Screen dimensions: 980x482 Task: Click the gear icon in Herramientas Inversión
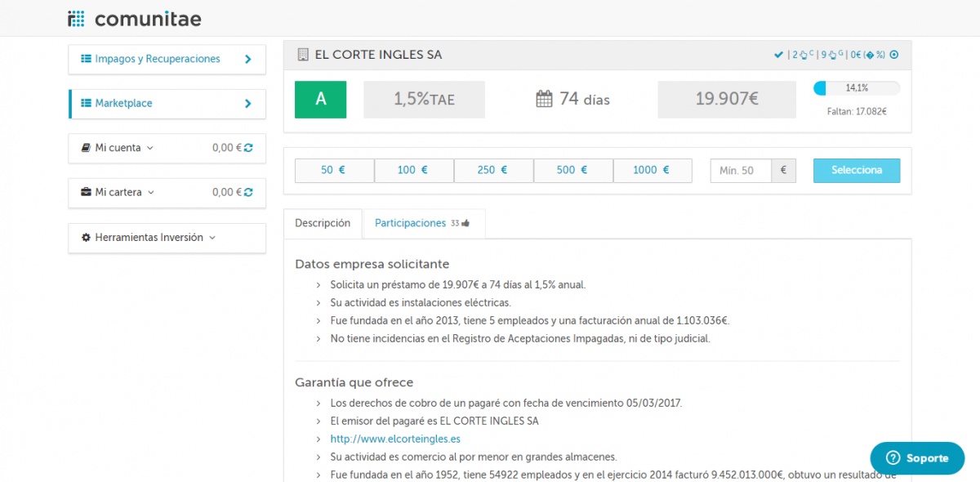(x=86, y=238)
